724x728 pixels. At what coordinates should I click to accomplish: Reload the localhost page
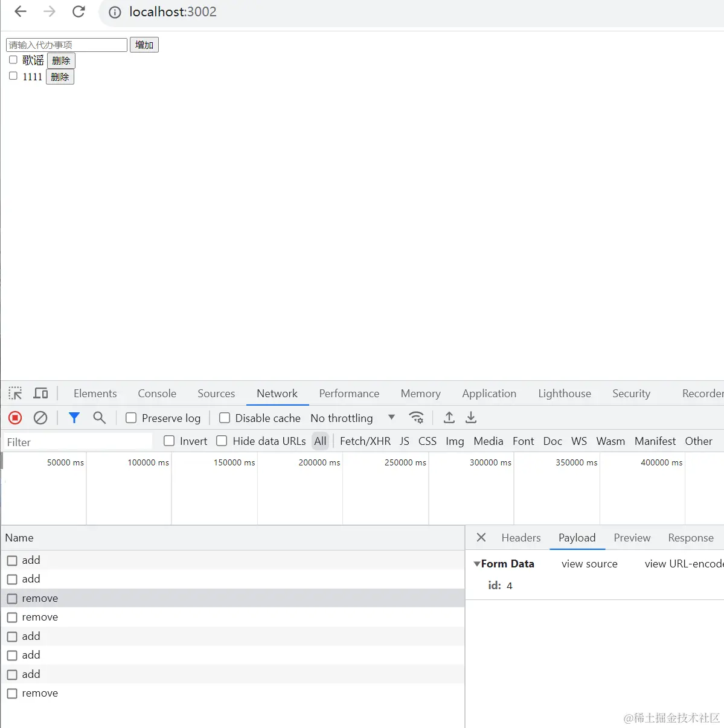pos(78,11)
